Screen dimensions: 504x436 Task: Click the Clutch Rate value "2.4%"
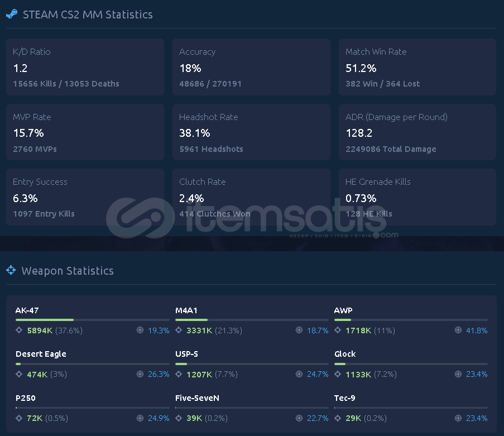click(191, 198)
